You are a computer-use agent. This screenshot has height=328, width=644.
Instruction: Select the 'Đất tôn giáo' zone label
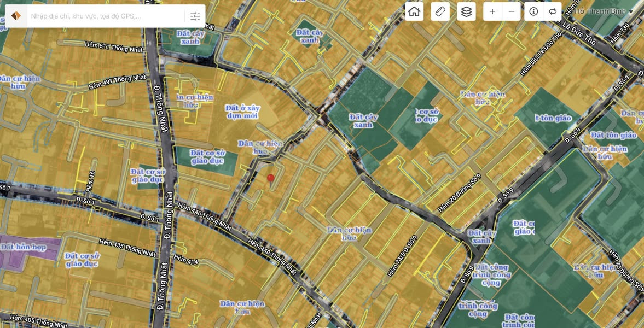(613, 134)
